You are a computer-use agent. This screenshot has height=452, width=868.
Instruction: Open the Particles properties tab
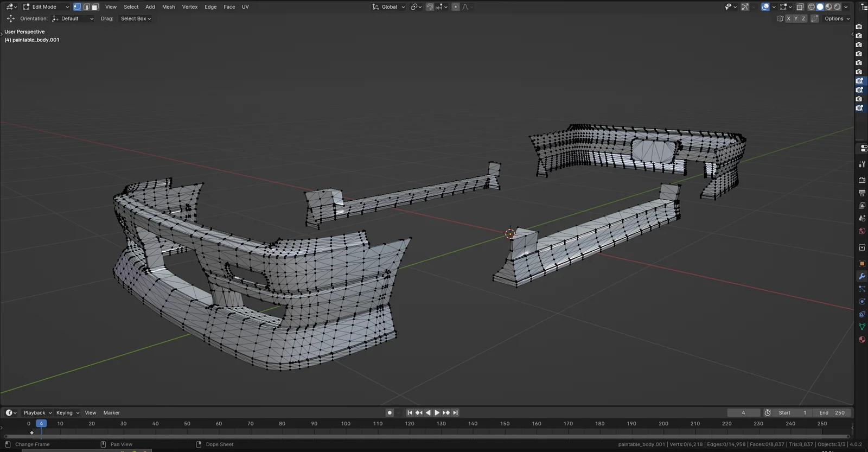(x=862, y=289)
